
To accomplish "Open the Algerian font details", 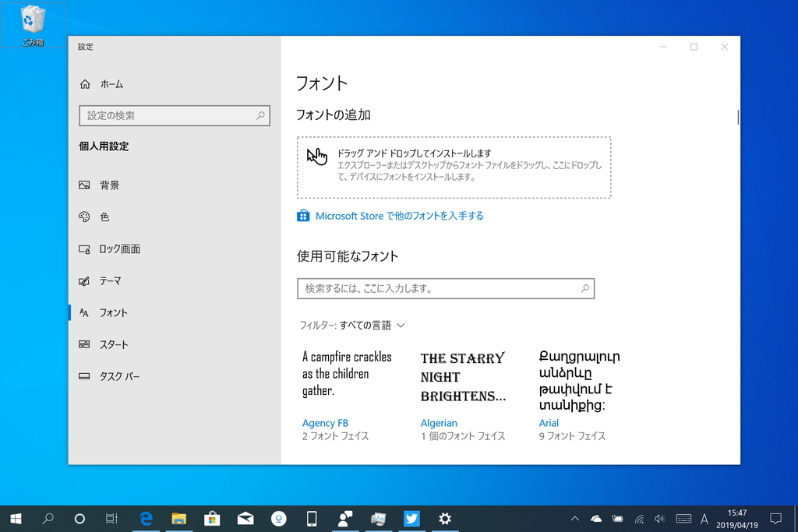I will (x=439, y=423).
